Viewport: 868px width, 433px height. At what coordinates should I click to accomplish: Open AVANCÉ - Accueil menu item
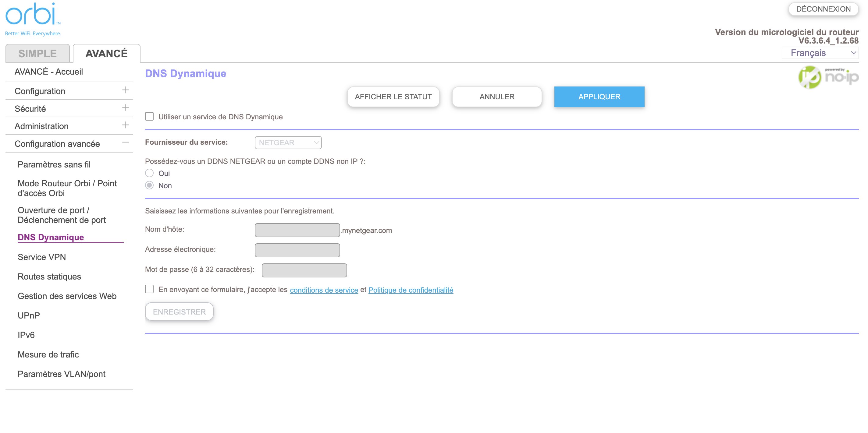click(x=48, y=71)
